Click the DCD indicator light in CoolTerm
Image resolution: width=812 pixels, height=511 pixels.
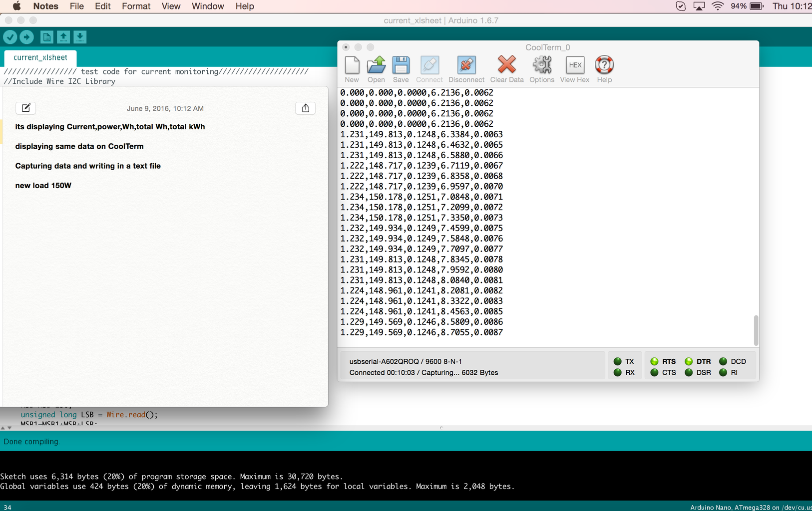[x=723, y=361]
